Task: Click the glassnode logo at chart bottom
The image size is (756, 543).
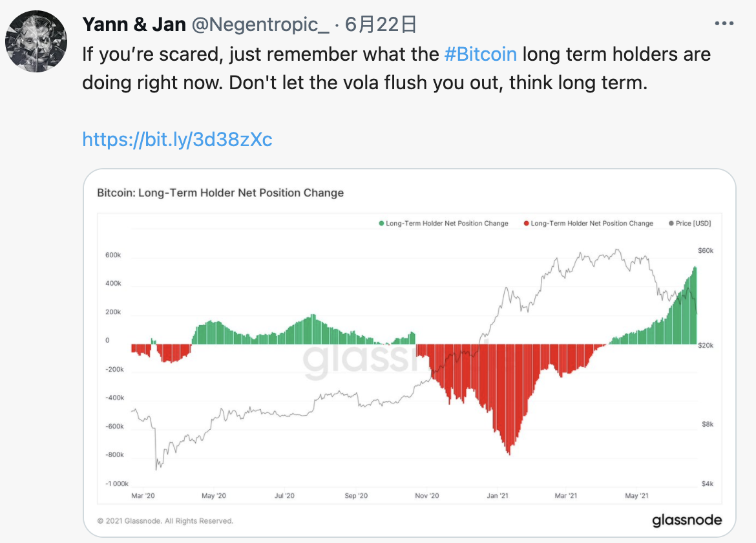Action: click(x=687, y=520)
